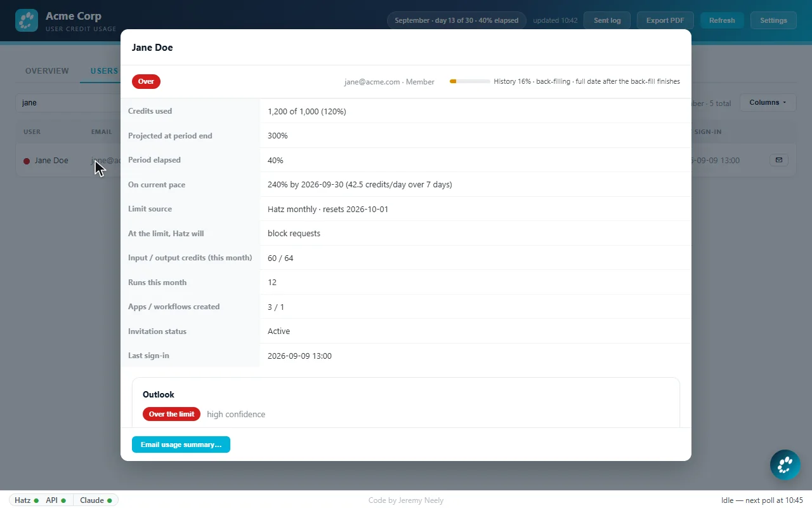Open the floating assistant chat icon
The image size is (812, 508).
[785, 465]
